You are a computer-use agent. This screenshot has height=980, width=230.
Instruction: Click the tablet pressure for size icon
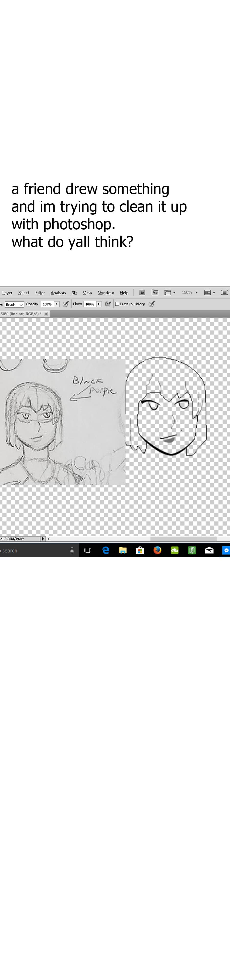(x=152, y=304)
